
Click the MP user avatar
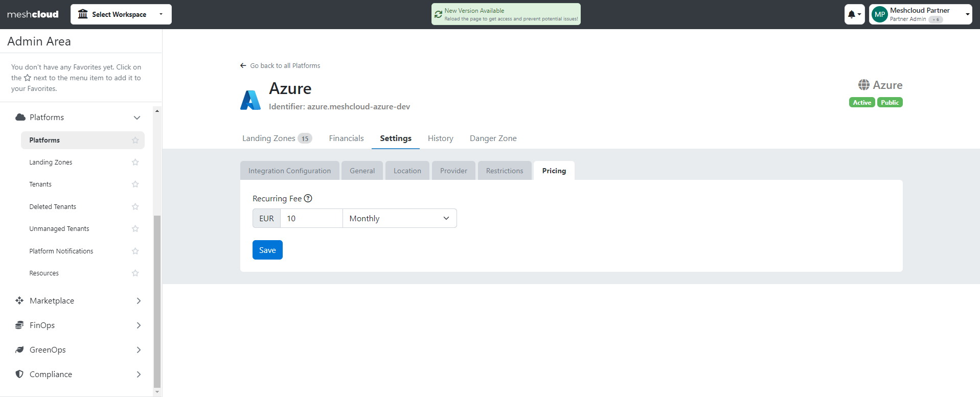click(x=879, y=14)
